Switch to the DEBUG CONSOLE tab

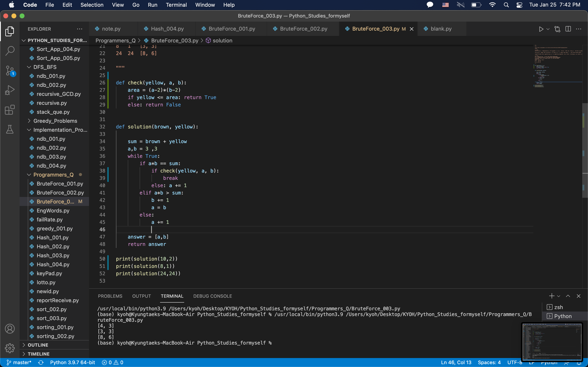tap(212, 296)
